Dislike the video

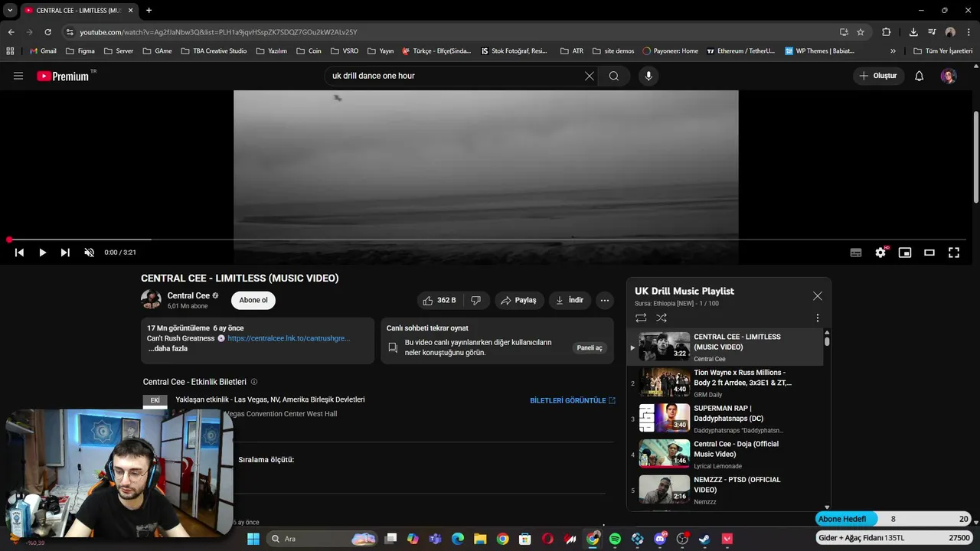(475, 300)
